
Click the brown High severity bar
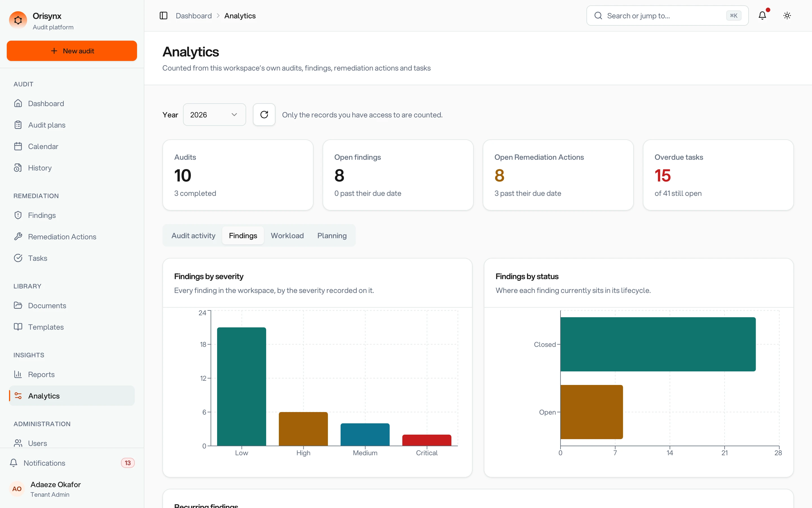[x=303, y=429]
